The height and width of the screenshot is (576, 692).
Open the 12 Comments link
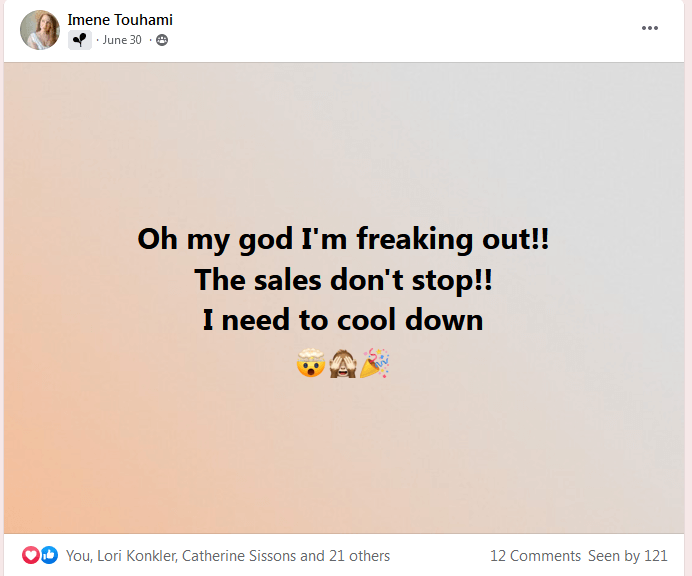535,556
